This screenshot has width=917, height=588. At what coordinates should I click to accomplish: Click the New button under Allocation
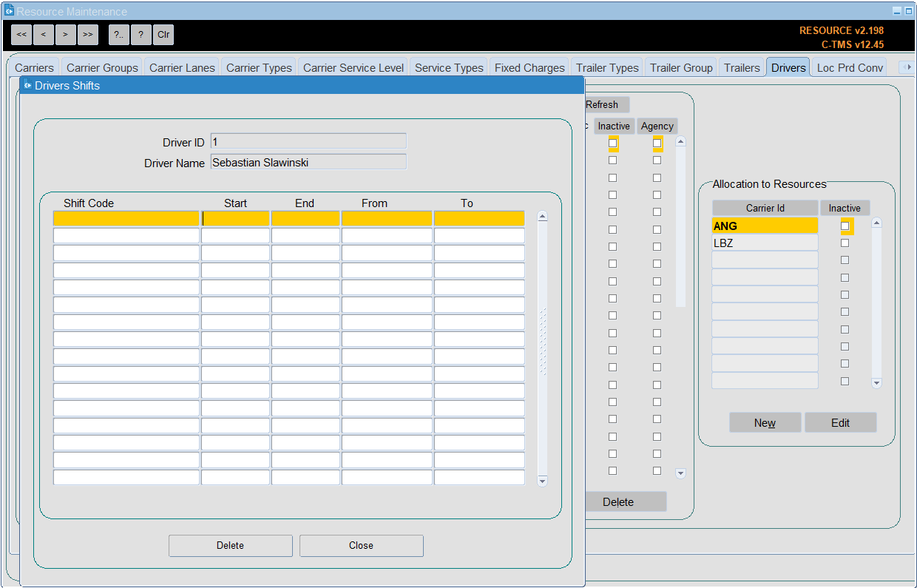click(765, 422)
